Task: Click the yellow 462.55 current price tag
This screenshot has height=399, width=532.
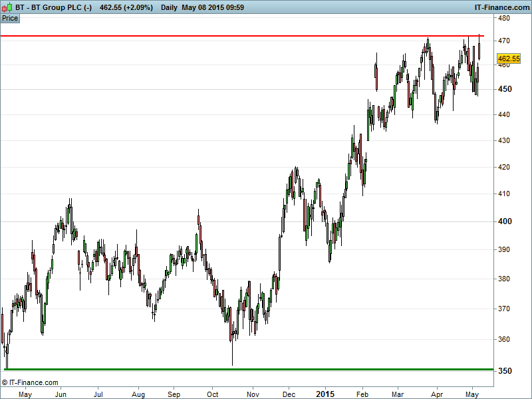Action: [x=509, y=59]
